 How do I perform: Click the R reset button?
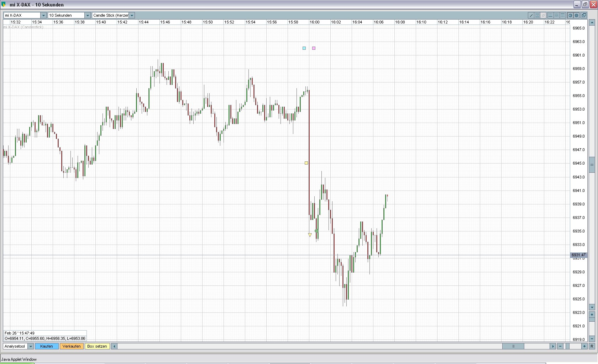pos(592,346)
